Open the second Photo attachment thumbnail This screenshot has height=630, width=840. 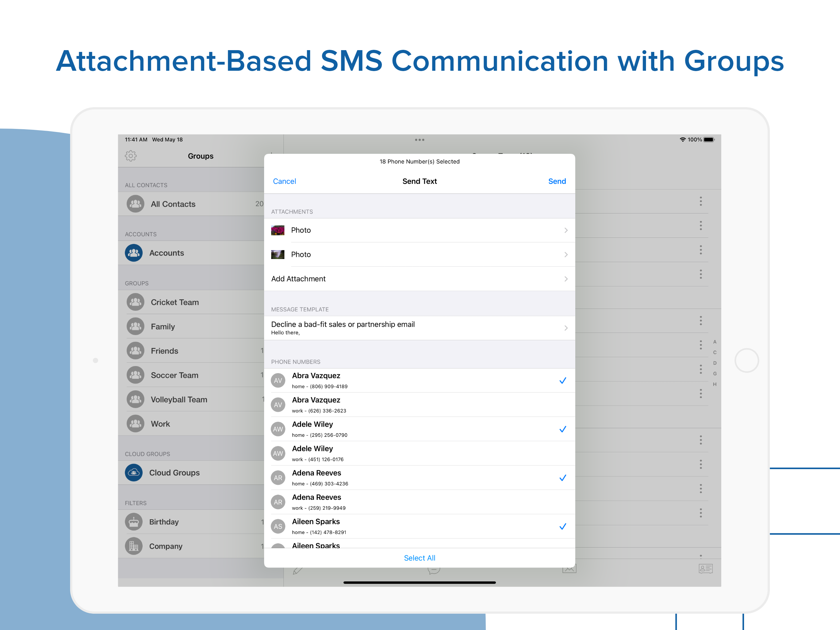tap(278, 255)
